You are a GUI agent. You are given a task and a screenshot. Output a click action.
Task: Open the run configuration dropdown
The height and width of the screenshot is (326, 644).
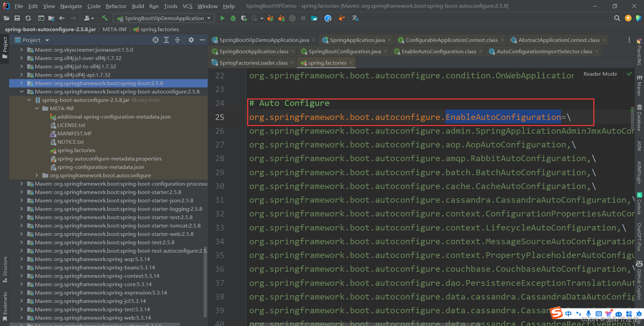[164, 18]
